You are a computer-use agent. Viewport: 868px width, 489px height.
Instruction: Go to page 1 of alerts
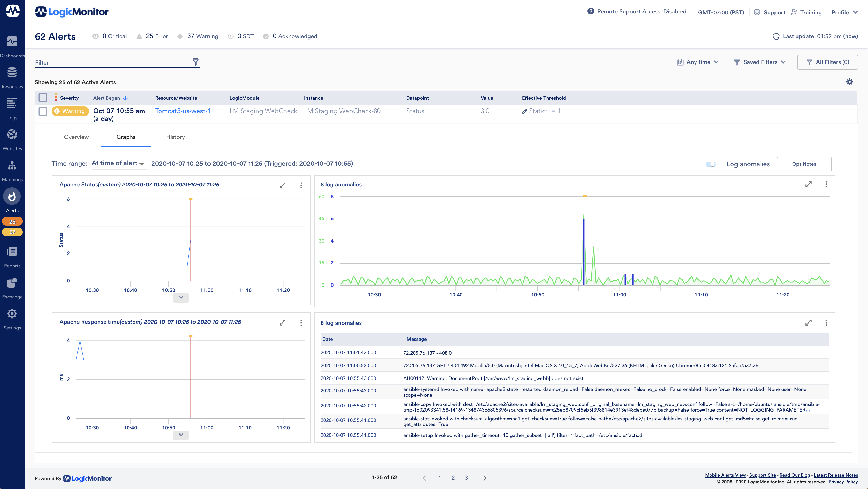point(439,478)
